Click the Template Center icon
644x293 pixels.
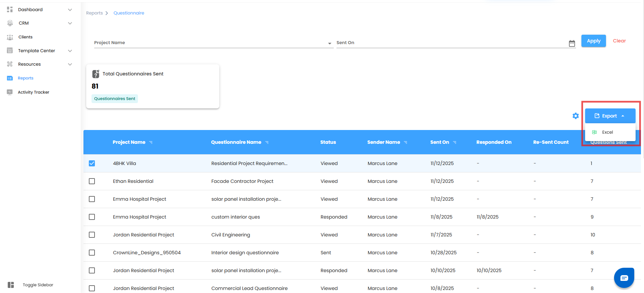10,51
